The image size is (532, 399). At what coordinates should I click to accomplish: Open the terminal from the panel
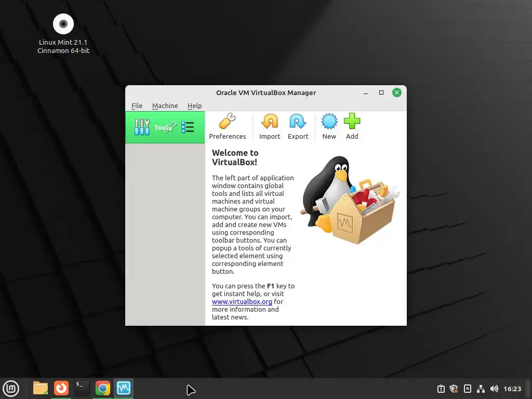coord(82,388)
